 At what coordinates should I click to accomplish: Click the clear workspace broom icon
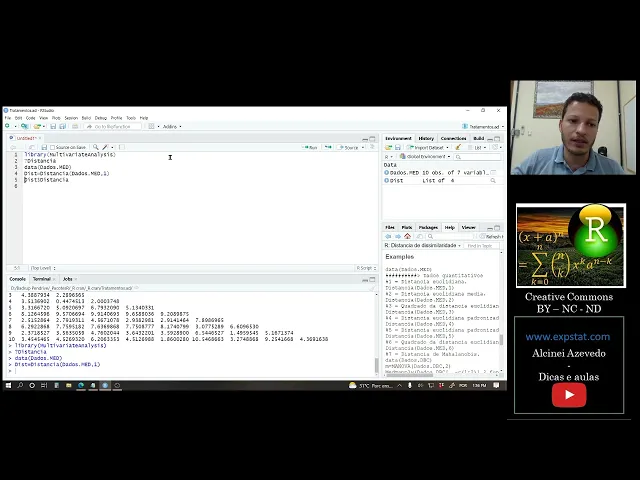click(x=458, y=147)
